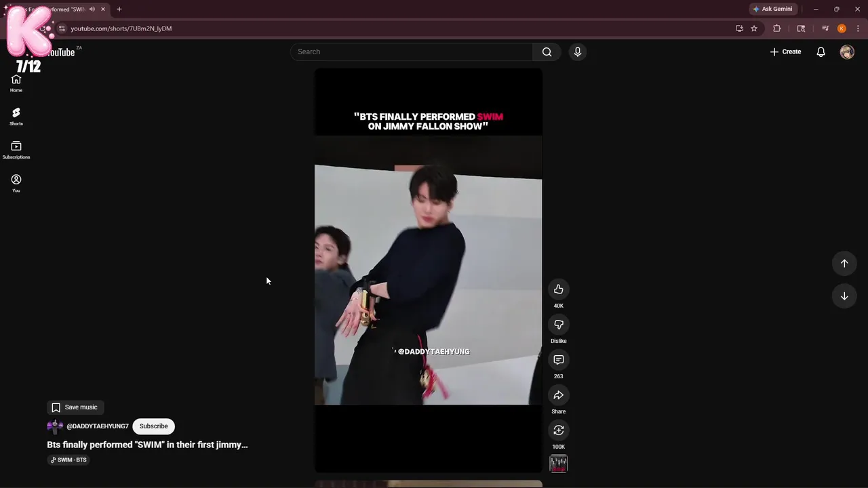Screen dimensions: 868x488
Task: Click inside the YouTube Search field
Action: click(x=412, y=52)
